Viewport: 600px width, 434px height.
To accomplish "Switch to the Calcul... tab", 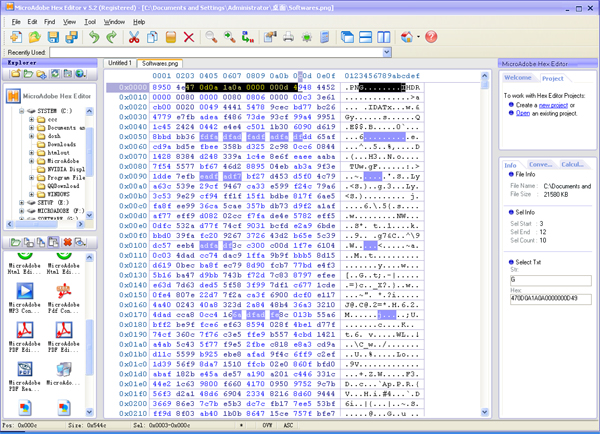I will 572,165.
